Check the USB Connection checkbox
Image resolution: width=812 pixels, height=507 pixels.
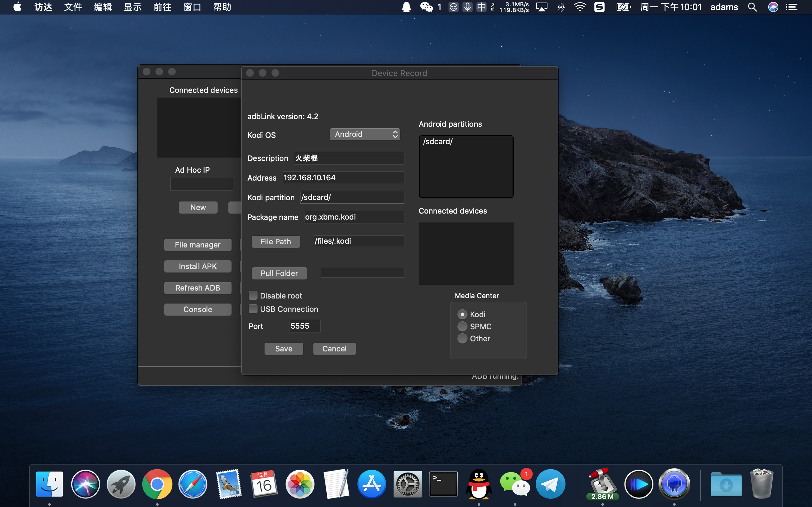point(253,309)
